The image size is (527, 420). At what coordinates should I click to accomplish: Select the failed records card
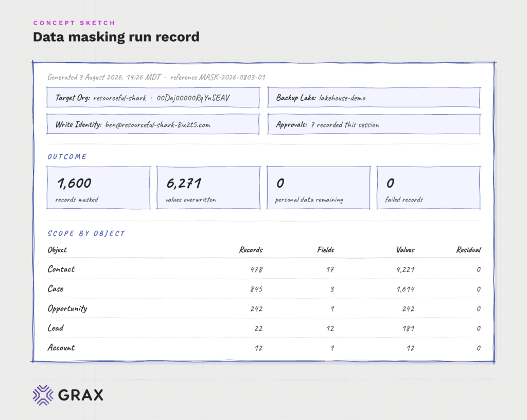click(x=429, y=188)
